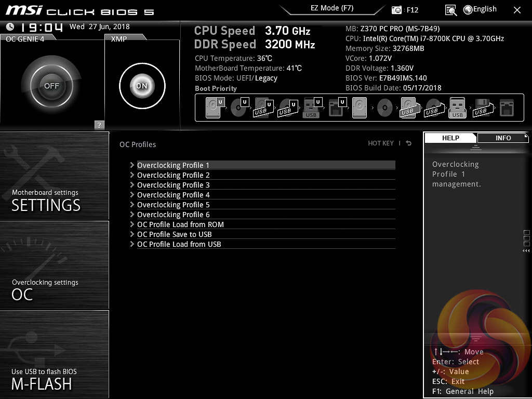
Task: Click the OC Profiles page heading
Action: pyautogui.click(x=138, y=144)
